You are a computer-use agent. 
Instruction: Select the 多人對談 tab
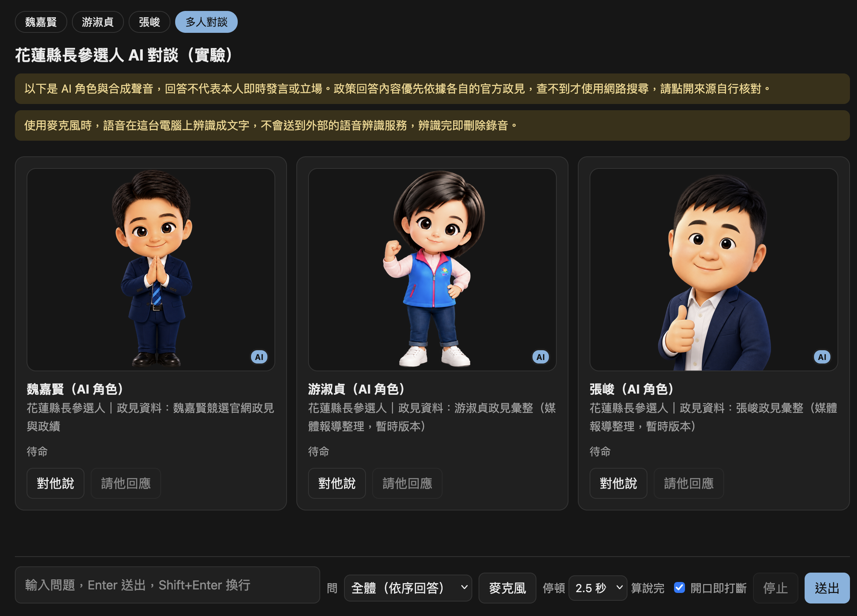206,22
